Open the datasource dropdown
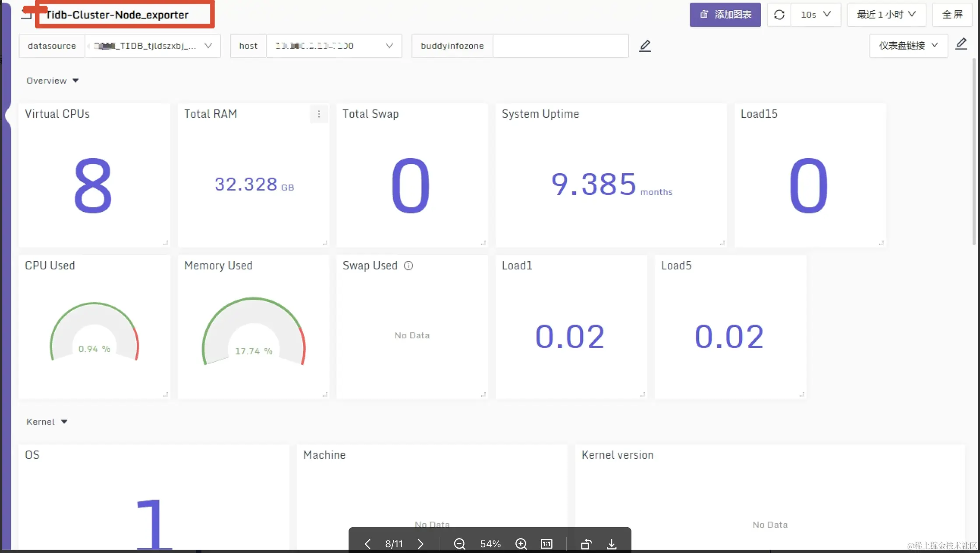Viewport: 980px width, 553px height. tap(152, 46)
